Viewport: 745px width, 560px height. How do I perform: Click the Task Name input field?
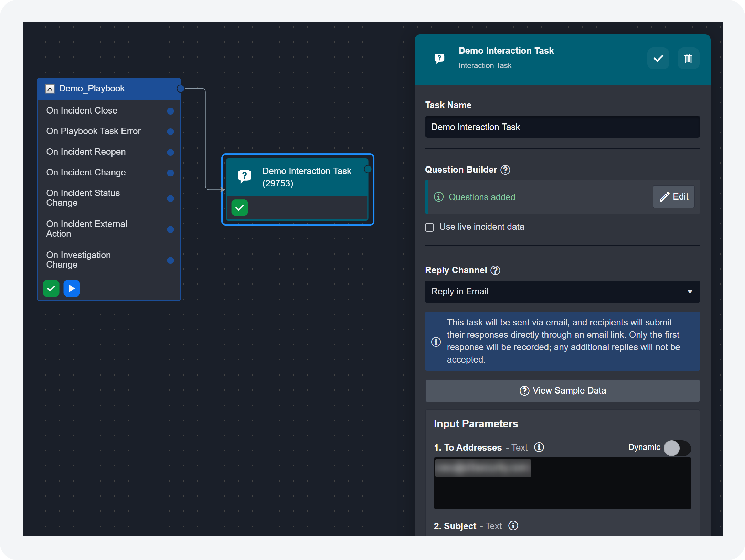562,127
